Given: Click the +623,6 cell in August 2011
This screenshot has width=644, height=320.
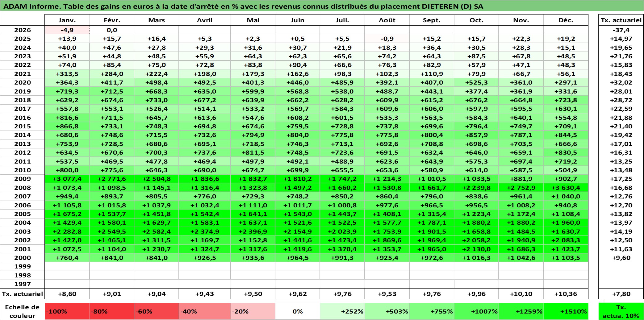Looking at the screenshot, I should [x=387, y=161].
